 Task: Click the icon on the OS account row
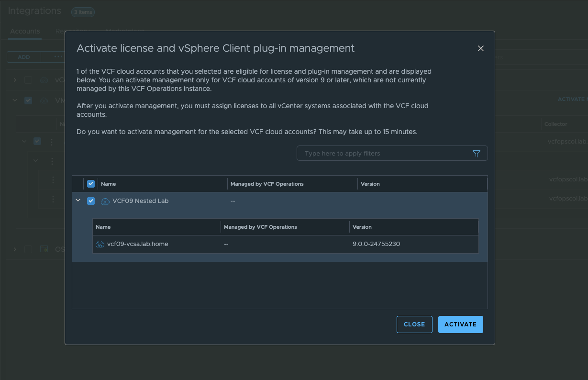tap(44, 249)
